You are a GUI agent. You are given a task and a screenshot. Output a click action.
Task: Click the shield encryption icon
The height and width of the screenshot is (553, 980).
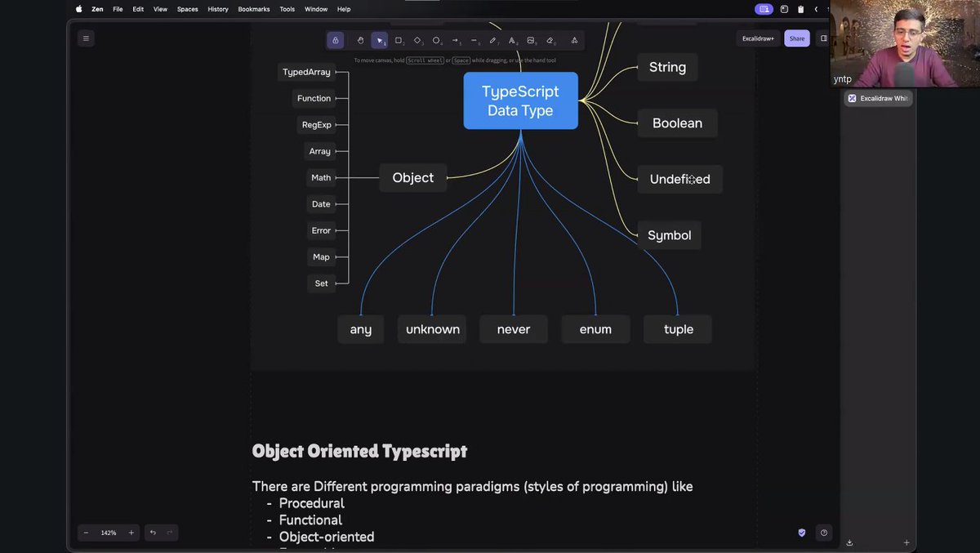click(x=802, y=533)
